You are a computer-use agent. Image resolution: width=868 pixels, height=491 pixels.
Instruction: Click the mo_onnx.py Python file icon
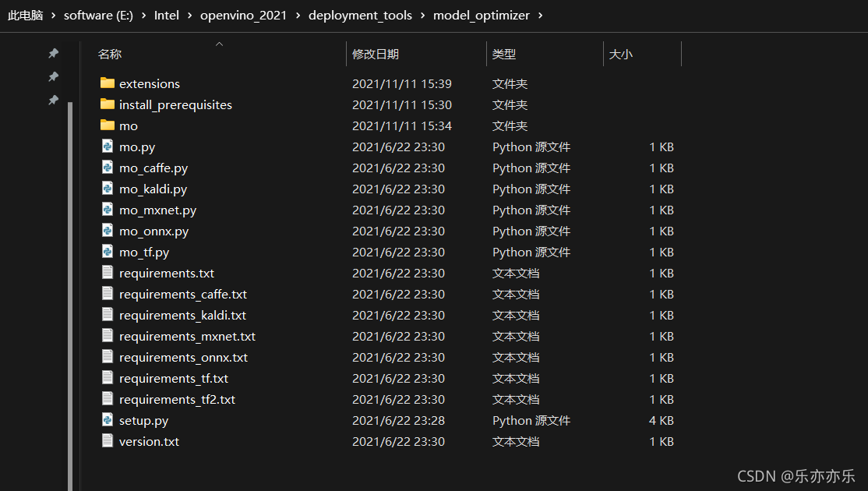click(x=108, y=231)
